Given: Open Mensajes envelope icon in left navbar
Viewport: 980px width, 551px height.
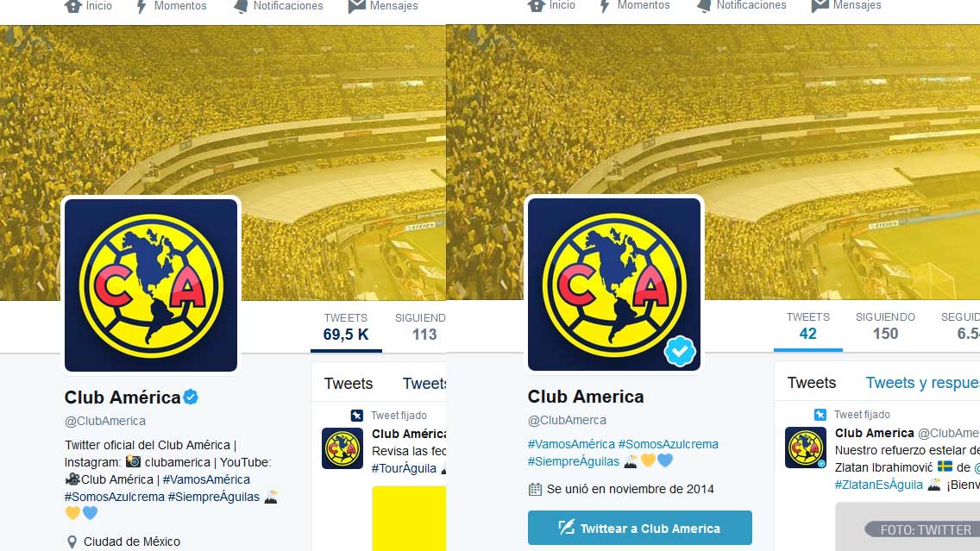Looking at the screenshot, I should coord(357,6).
